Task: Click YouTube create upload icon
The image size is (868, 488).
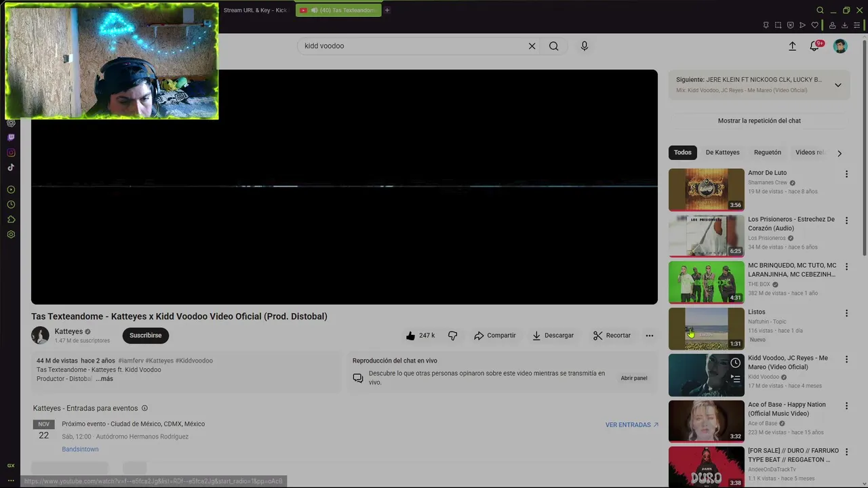Action: (x=792, y=46)
